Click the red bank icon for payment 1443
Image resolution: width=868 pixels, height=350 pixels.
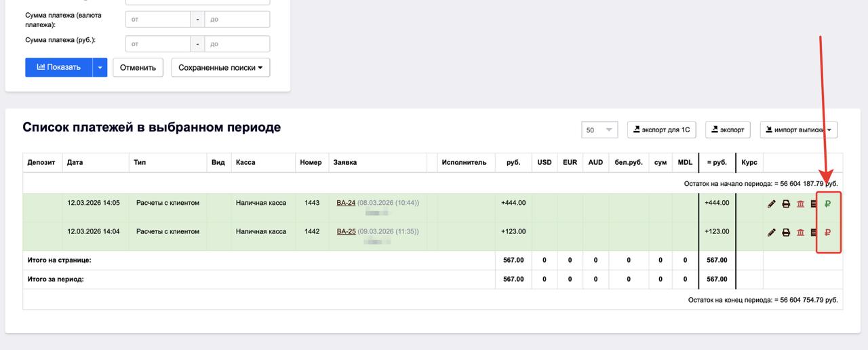tap(800, 203)
